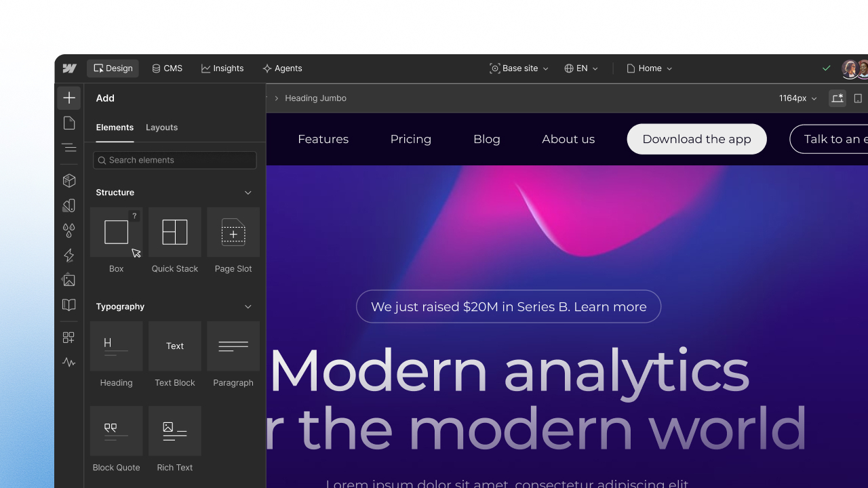Open the Style selectors droplets icon
The width and height of the screenshot is (868, 488).
[69, 230]
